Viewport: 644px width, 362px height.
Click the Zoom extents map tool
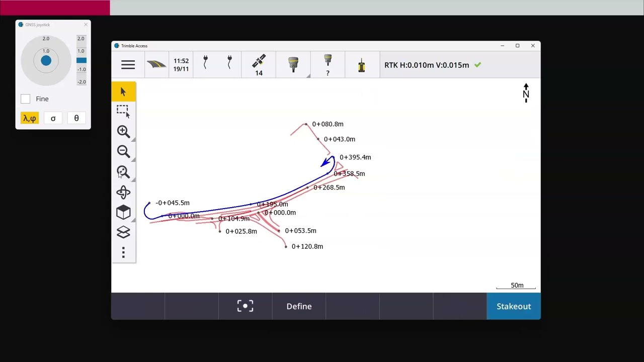(x=123, y=172)
